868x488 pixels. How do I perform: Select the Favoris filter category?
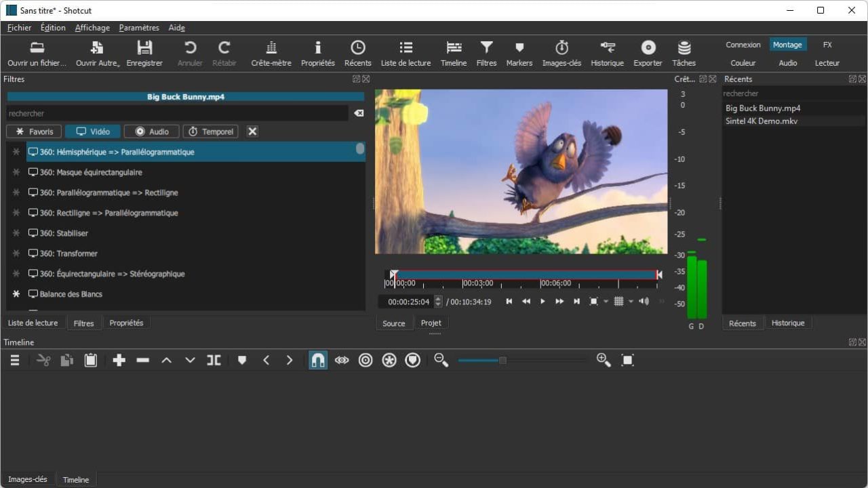tap(34, 131)
